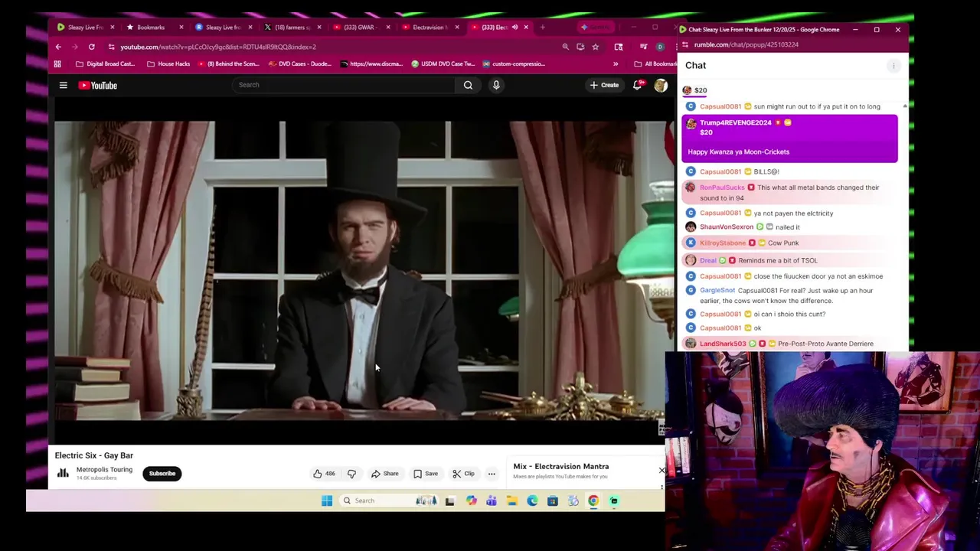Screen dimensions: 980x551
Task: Open the All Bookmarks folder
Action: (655, 64)
